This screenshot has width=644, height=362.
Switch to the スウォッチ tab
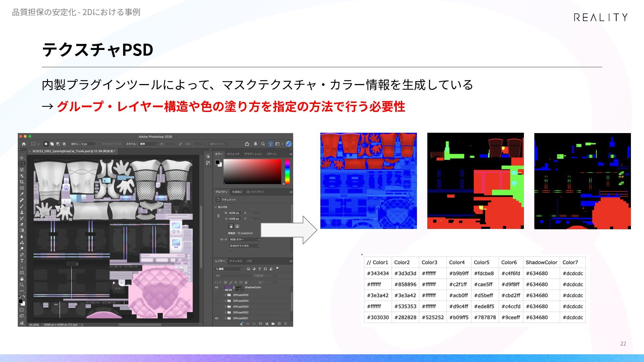233,154
